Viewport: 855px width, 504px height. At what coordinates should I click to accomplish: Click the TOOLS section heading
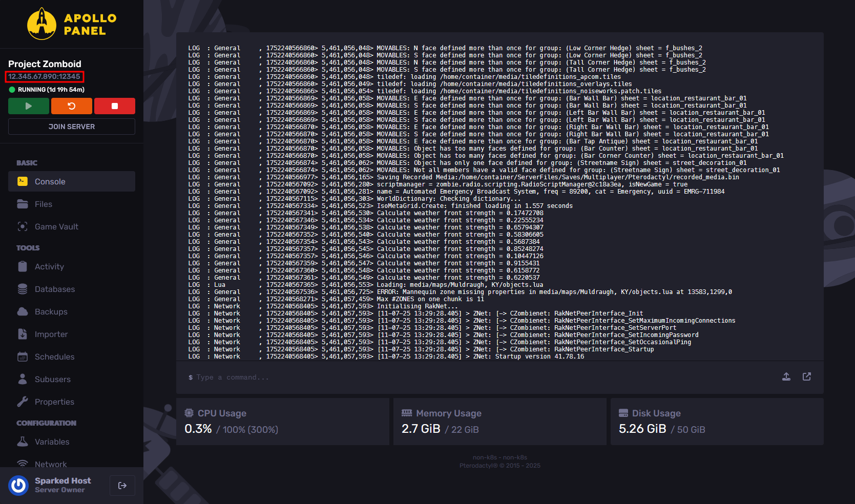coord(28,248)
